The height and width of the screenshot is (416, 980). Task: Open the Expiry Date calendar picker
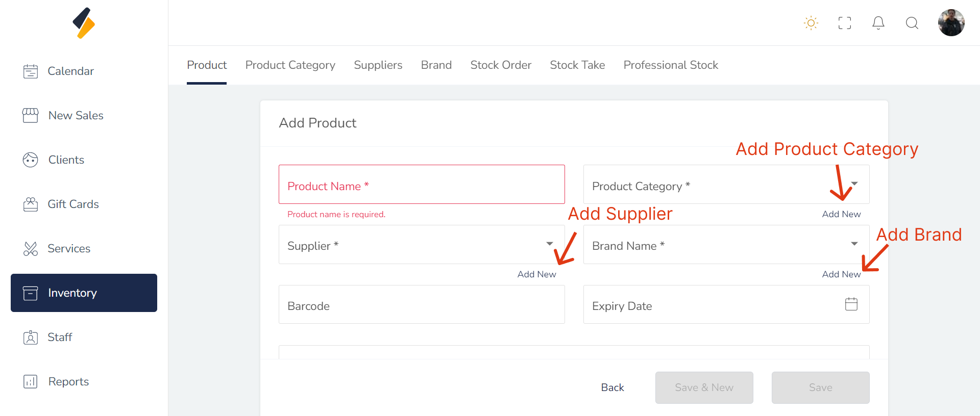[851, 304]
